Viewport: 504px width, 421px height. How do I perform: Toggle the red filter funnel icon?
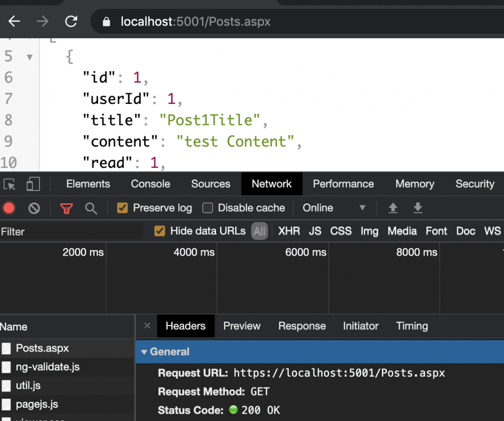66,208
